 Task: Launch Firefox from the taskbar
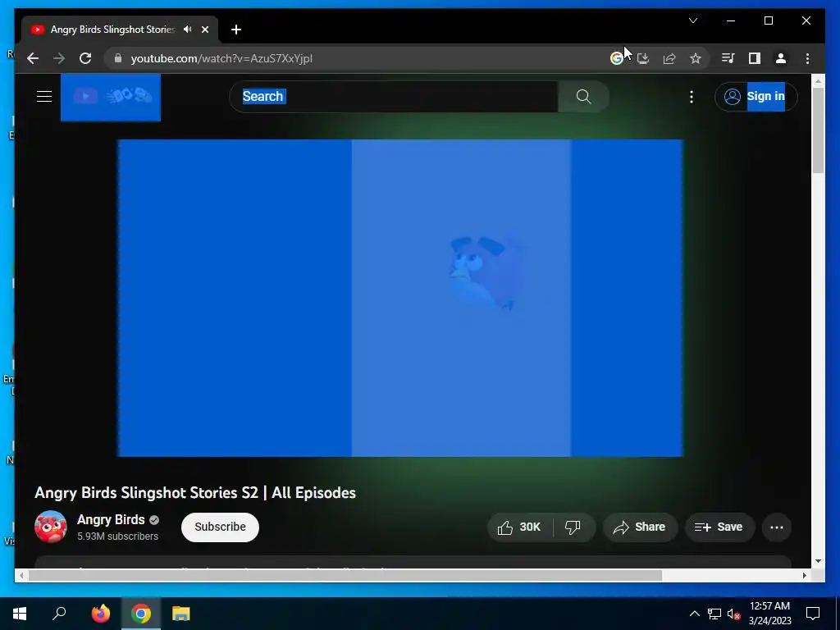(101, 614)
